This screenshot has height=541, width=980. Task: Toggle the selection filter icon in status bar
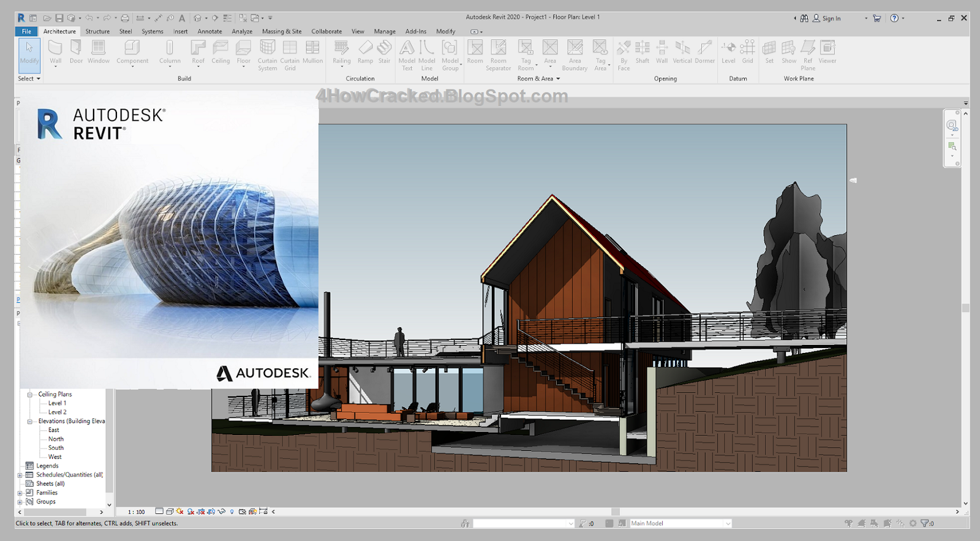click(x=927, y=523)
